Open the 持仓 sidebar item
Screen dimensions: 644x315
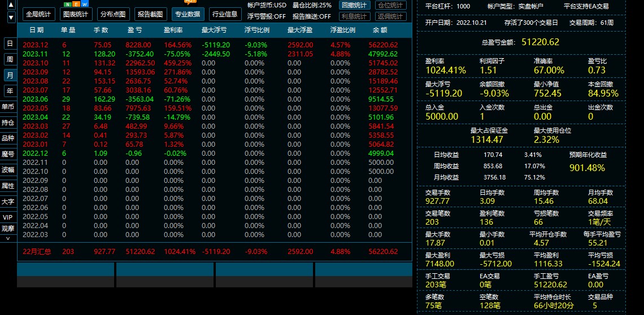tap(8, 123)
